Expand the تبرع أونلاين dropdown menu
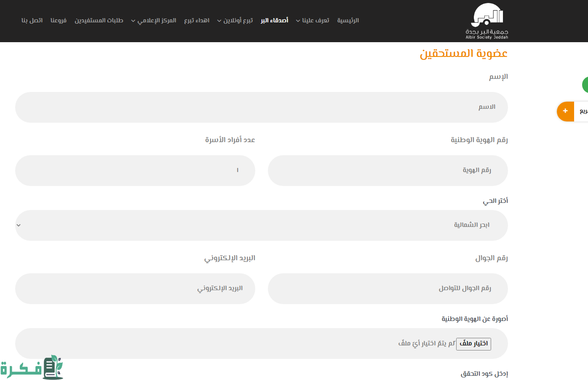This screenshot has height=380, width=588. click(x=219, y=21)
